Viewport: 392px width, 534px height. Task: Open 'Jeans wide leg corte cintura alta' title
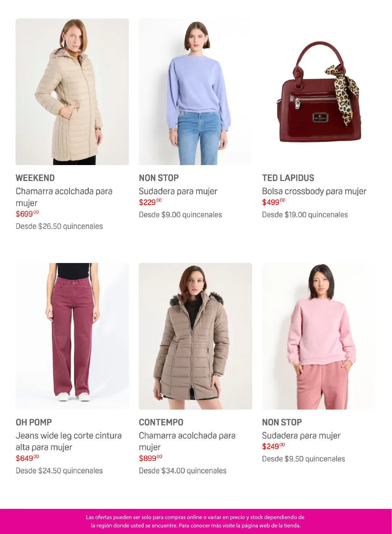tap(69, 441)
